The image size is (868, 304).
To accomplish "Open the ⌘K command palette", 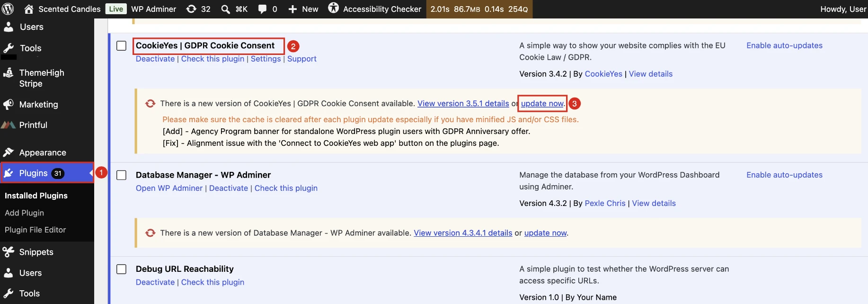I will click(241, 9).
